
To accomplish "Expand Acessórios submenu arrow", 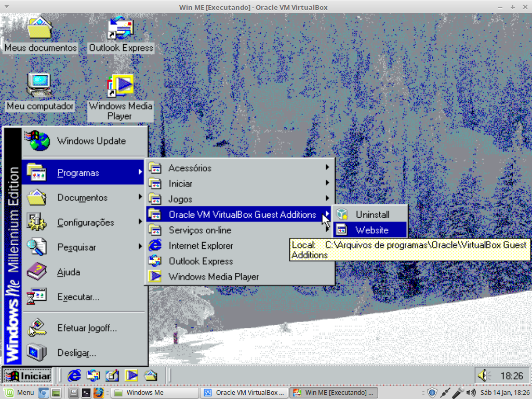I will coord(327,167).
